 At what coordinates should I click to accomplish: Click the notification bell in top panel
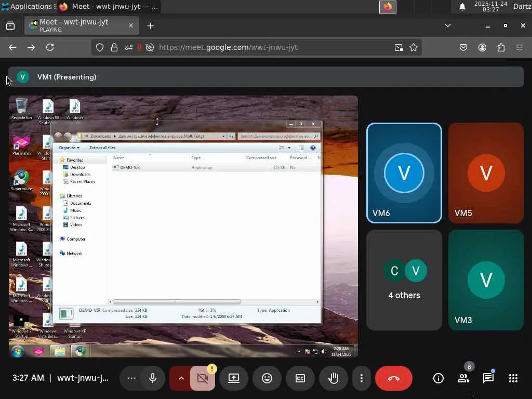pyautogui.click(x=462, y=7)
